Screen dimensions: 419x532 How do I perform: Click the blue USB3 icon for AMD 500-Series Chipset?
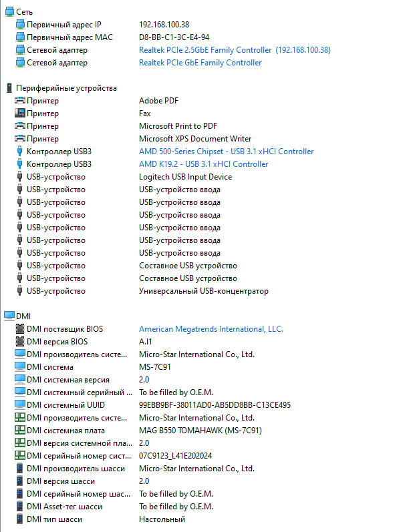coord(19,152)
